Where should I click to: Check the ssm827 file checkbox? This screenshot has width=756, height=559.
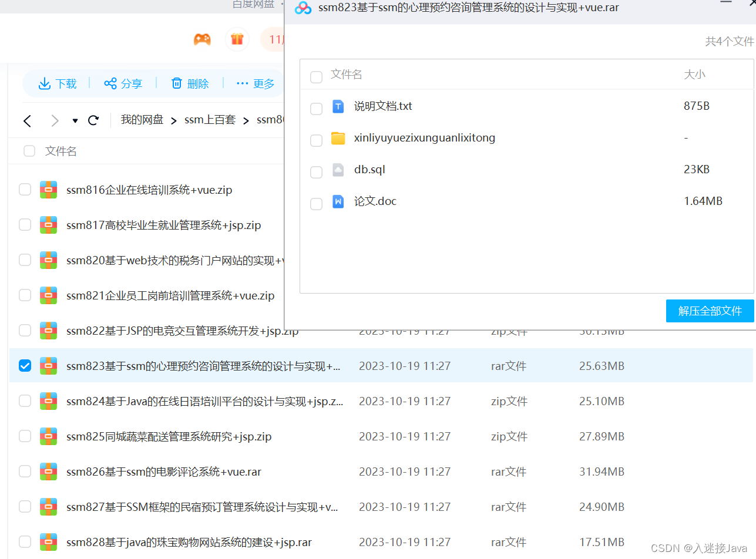pyautogui.click(x=25, y=506)
